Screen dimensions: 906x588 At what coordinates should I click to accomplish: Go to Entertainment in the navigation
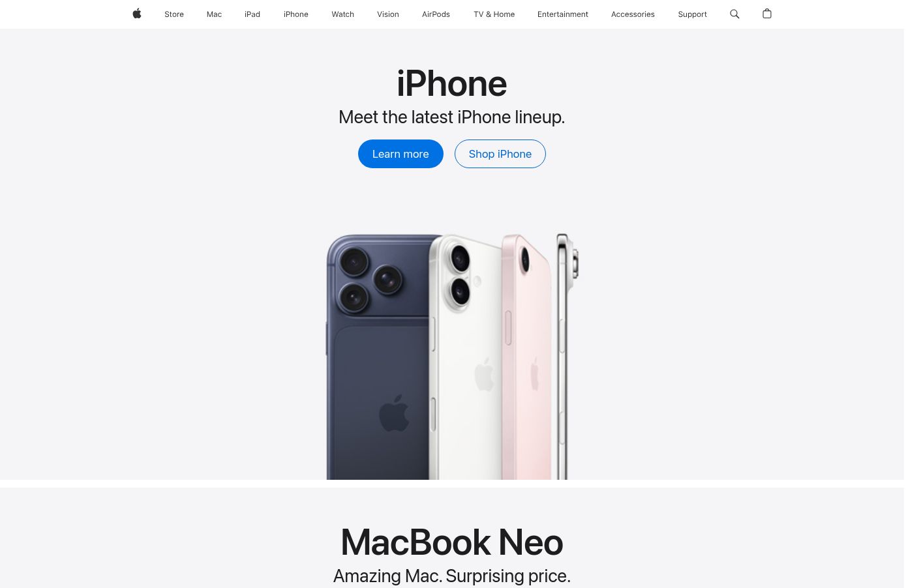(563, 14)
